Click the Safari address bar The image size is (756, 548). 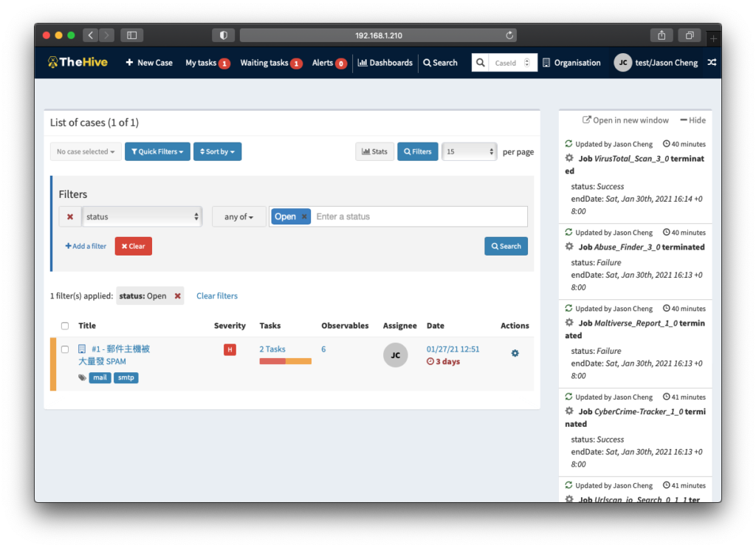pos(379,35)
